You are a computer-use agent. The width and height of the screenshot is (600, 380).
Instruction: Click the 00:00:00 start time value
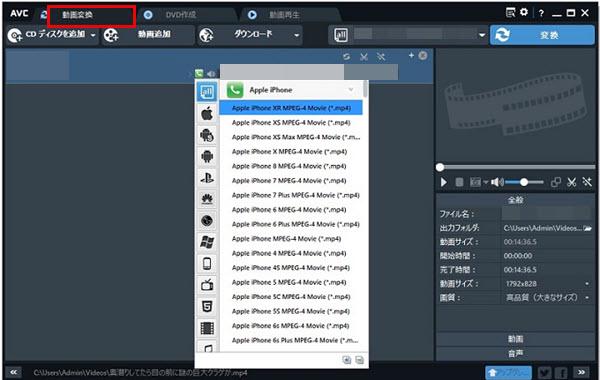pos(518,256)
